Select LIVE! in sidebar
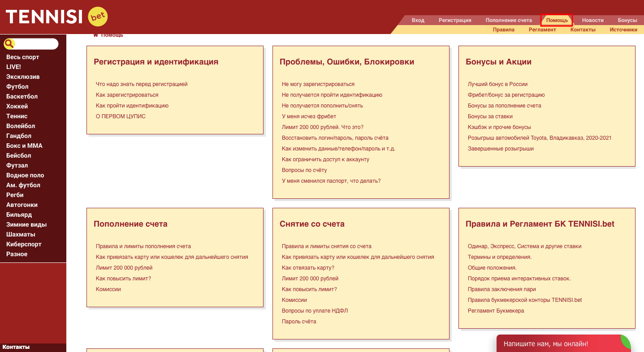This screenshot has height=352, width=644. pos(13,67)
